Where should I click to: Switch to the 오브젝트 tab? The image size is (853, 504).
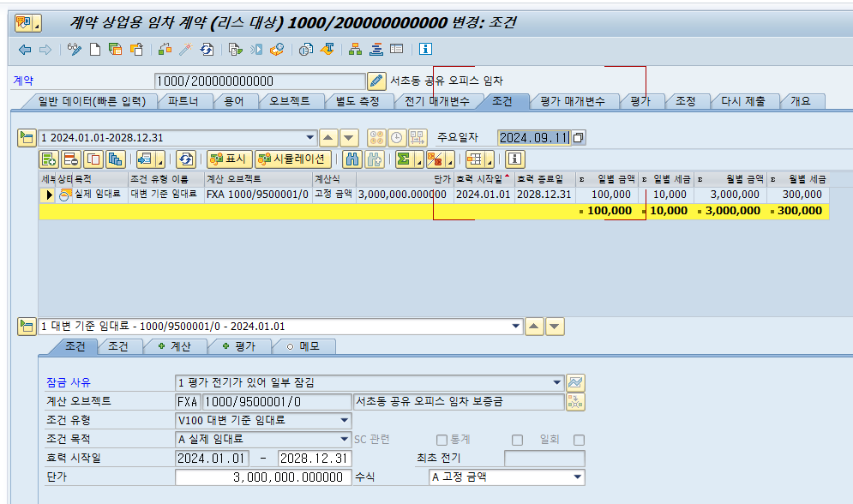tap(290, 101)
